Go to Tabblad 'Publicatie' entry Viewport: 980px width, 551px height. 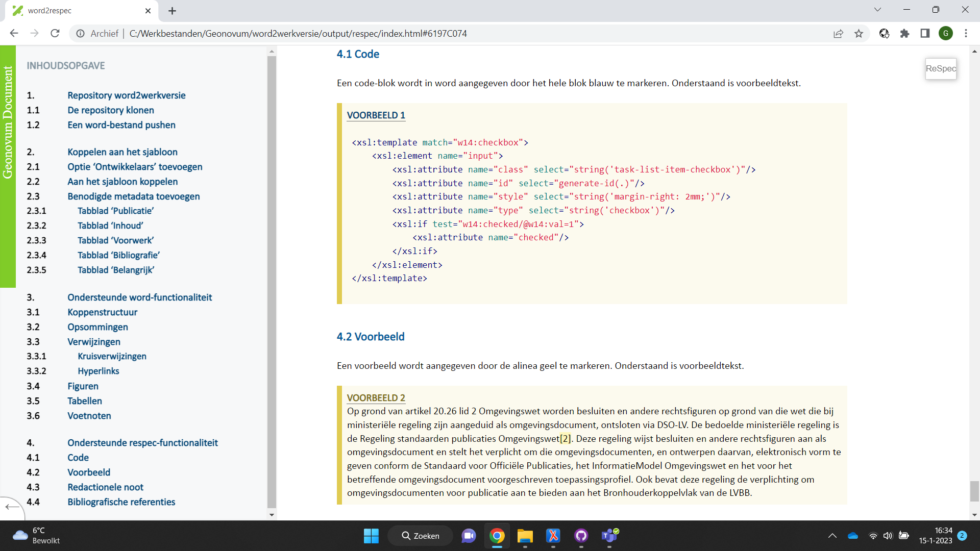[115, 211]
